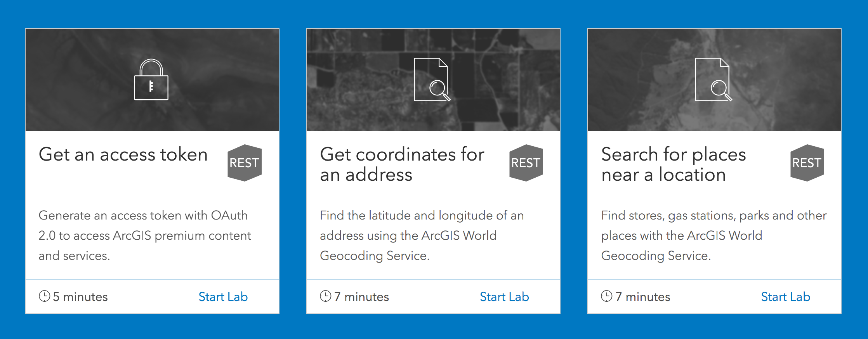The height and width of the screenshot is (339, 868).
Task: Click the REST badge on coordinates card
Action: coord(526,163)
